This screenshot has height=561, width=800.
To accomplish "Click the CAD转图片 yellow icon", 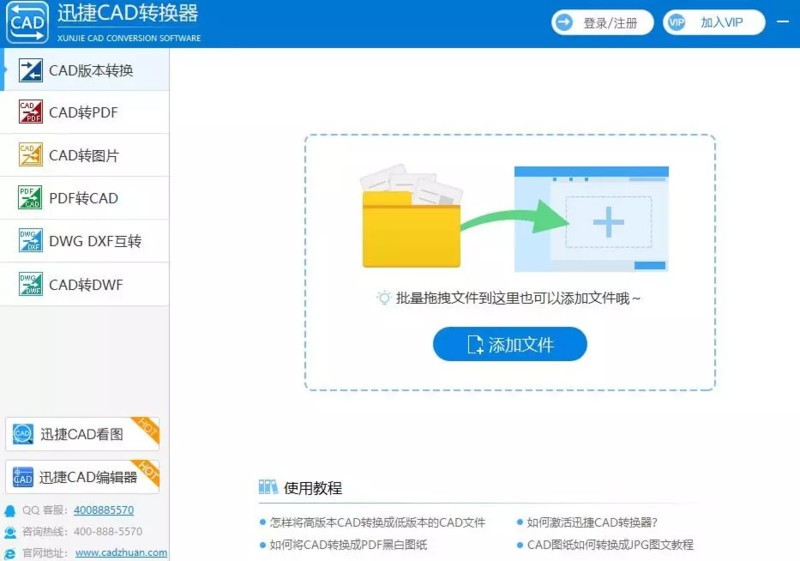I will click(x=31, y=155).
